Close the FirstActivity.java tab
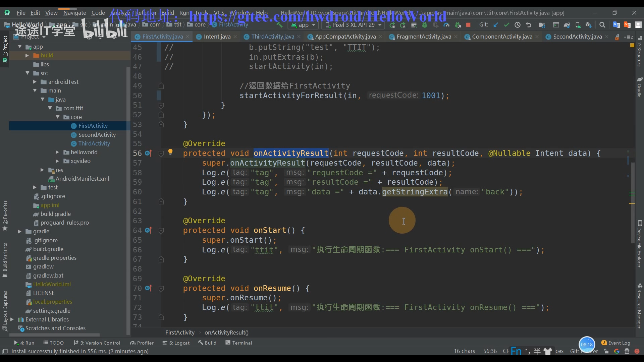 point(187,37)
